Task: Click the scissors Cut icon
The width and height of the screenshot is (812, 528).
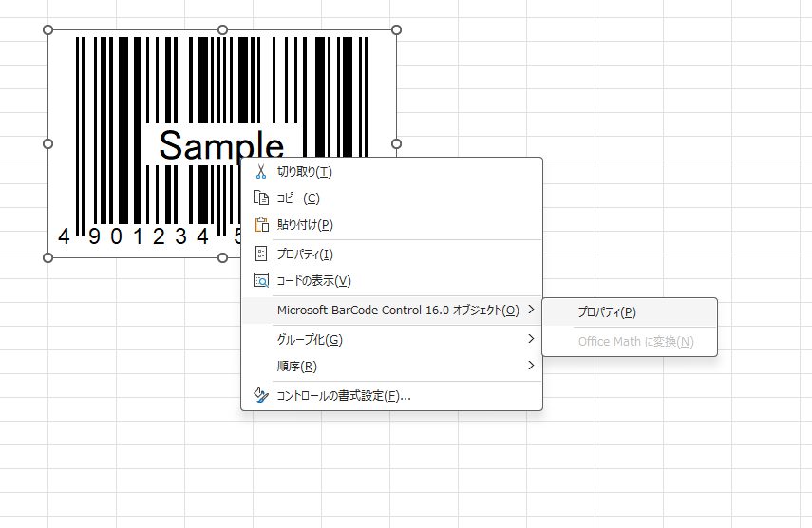Action: pos(261,171)
